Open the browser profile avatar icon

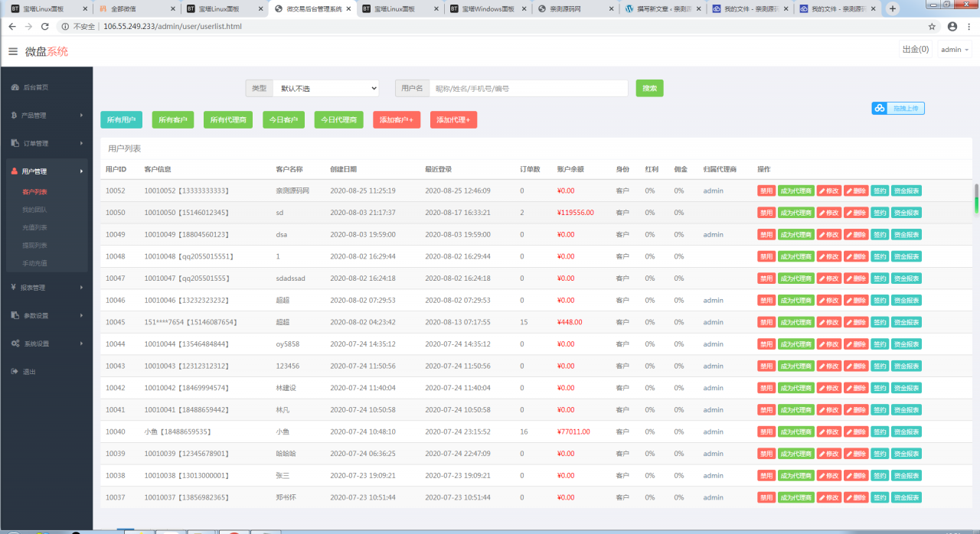(952, 26)
